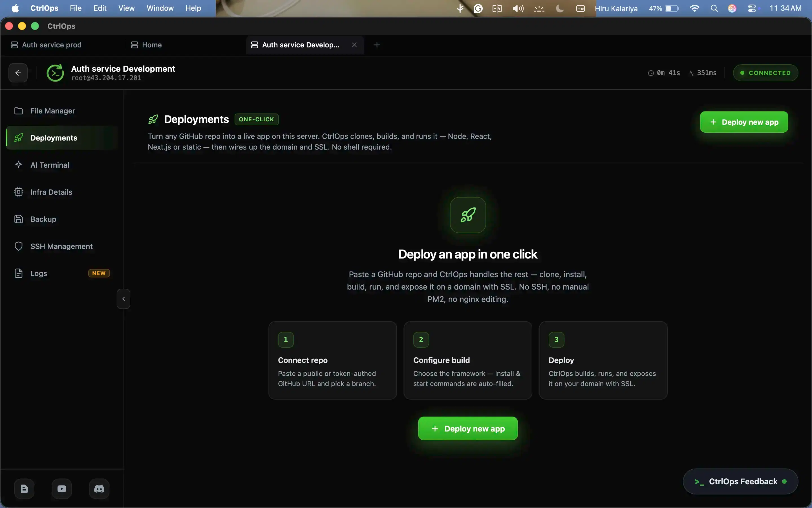This screenshot has width=812, height=508.
Task: Open the YouTube icon at sidebar bottom
Action: click(x=62, y=489)
